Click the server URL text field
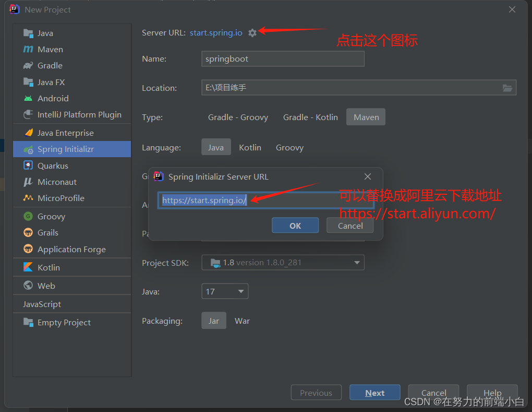The width and height of the screenshot is (532, 412). (x=266, y=200)
